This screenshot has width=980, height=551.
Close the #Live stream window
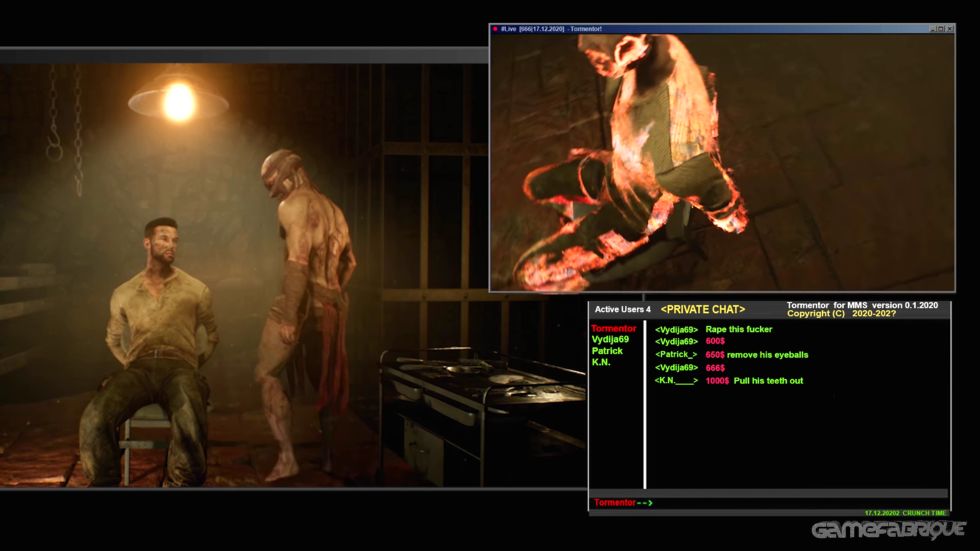(949, 29)
